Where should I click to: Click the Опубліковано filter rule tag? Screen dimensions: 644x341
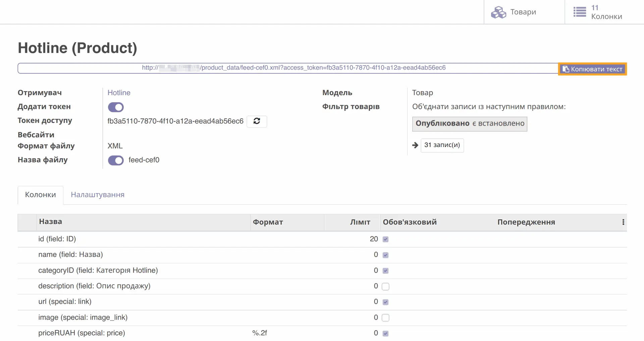[x=469, y=124]
